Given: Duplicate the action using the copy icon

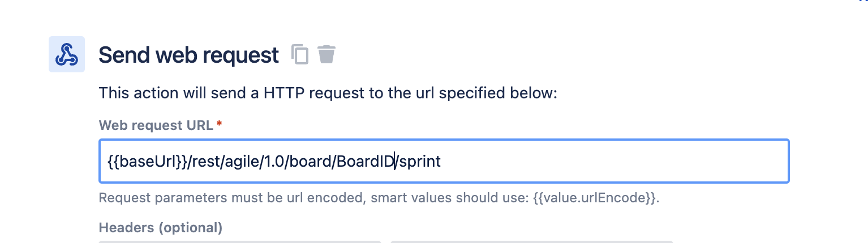Looking at the screenshot, I should 300,54.
